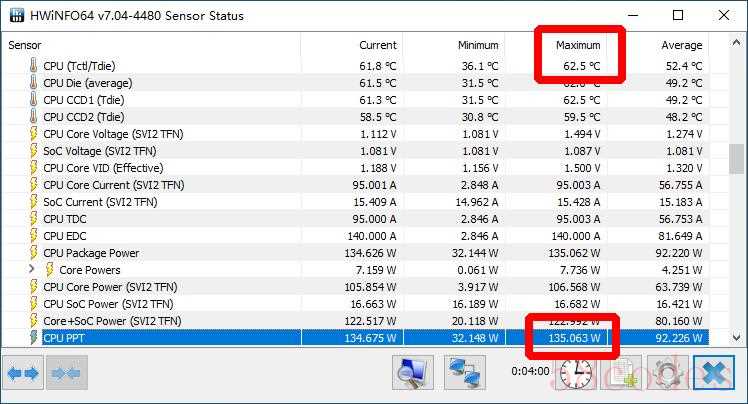Click the 0:04:00 elapsed time readout
The image size is (748, 404).
tap(530, 371)
